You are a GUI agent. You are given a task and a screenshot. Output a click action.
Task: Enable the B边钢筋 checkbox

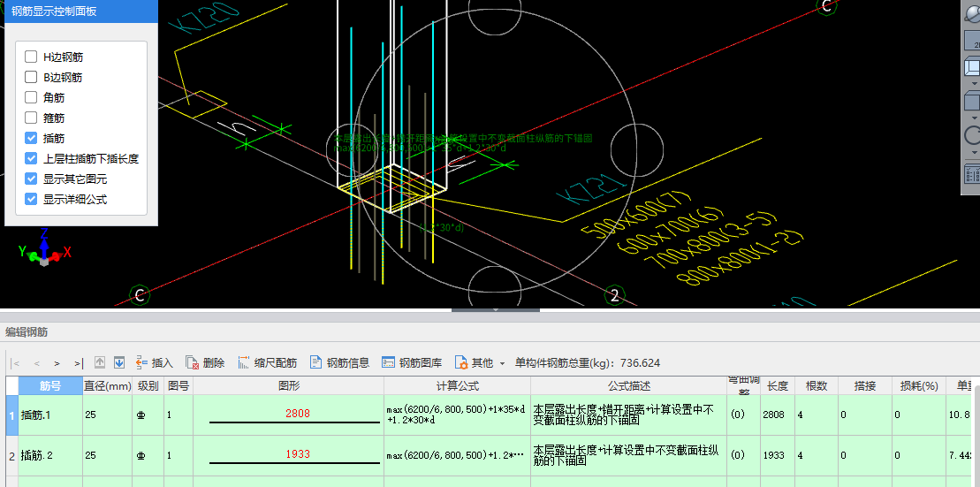31,78
